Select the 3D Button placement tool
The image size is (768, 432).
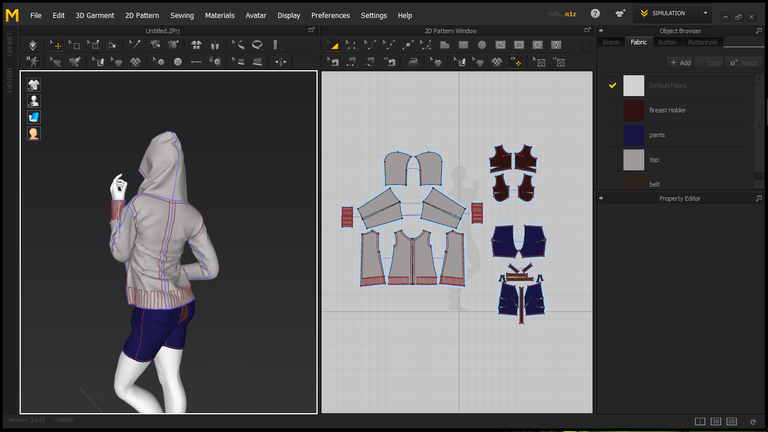click(x=159, y=62)
